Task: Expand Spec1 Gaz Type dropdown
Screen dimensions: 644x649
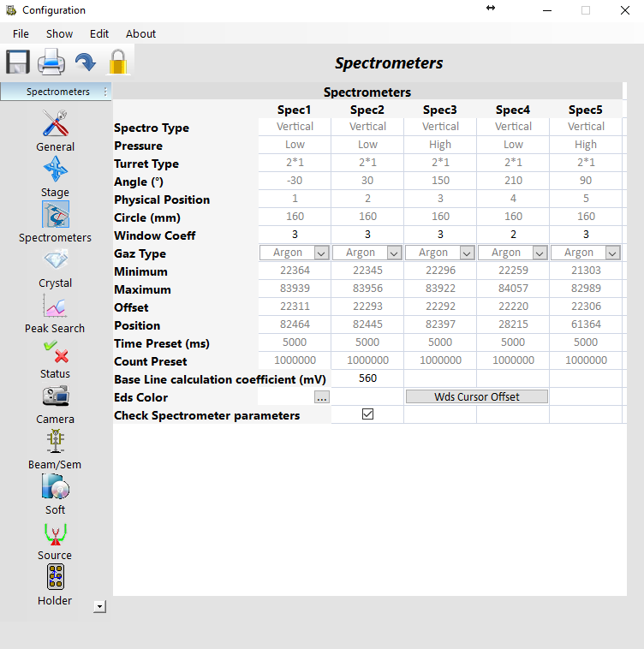Action: (x=321, y=253)
